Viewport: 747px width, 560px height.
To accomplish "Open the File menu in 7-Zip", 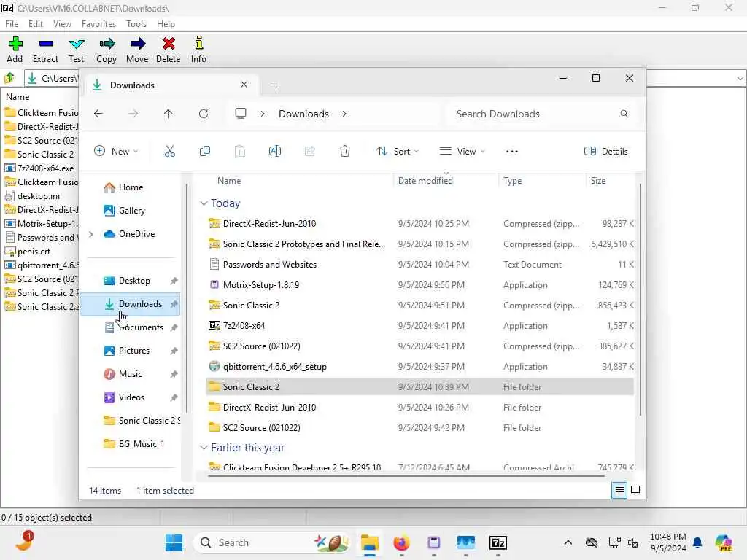I will tap(12, 24).
